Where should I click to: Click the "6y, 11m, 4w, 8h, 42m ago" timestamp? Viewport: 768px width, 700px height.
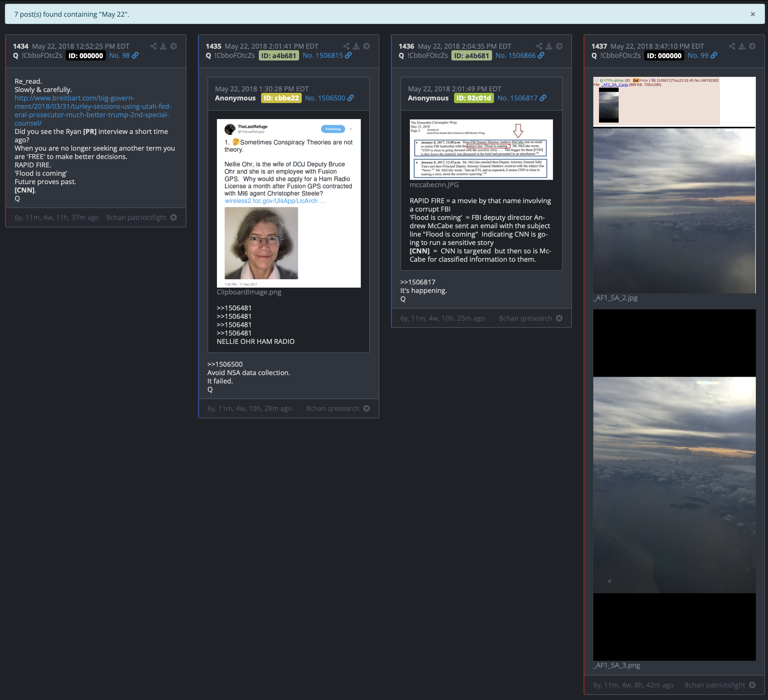tap(633, 685)
